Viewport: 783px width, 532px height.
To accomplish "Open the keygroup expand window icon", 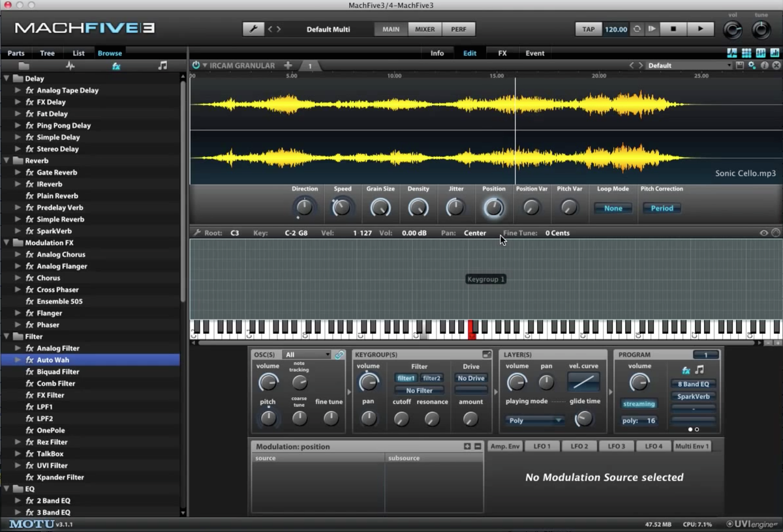I will [x=487, y=355].
